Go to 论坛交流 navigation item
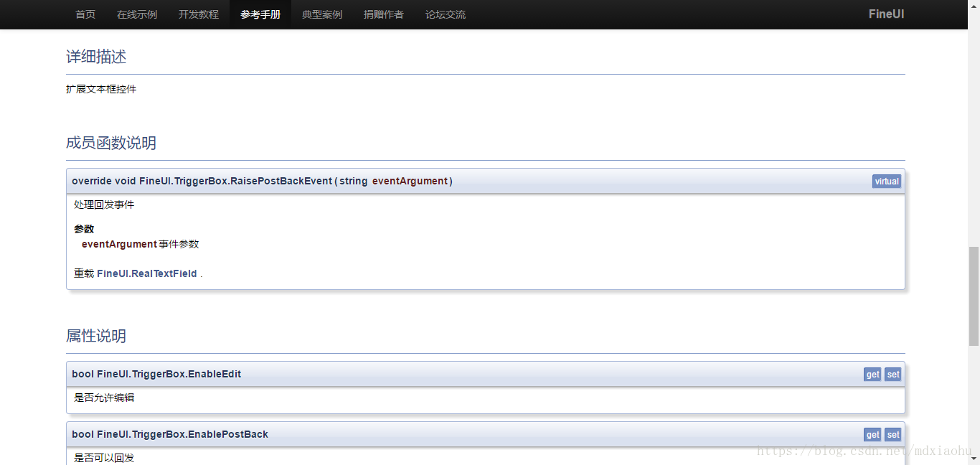The image size is (980, 465). 446,14
